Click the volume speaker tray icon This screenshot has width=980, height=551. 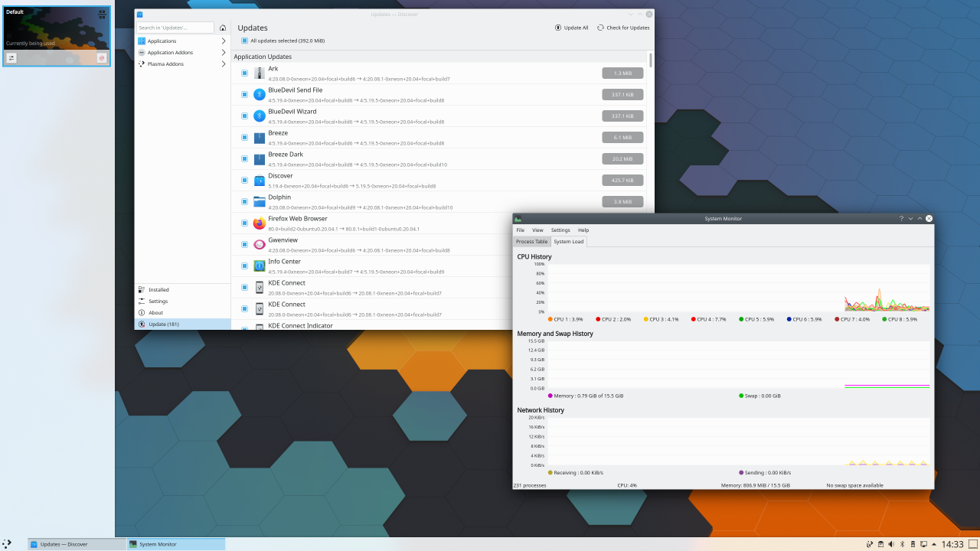coord(891,544)
